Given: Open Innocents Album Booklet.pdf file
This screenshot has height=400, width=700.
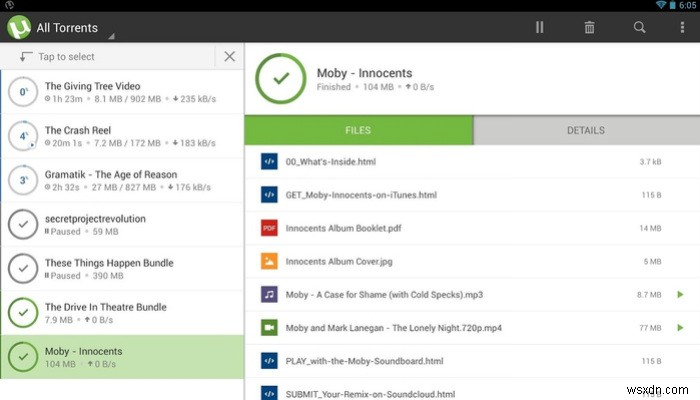Looking at the screenshot, I should point(343,228).
